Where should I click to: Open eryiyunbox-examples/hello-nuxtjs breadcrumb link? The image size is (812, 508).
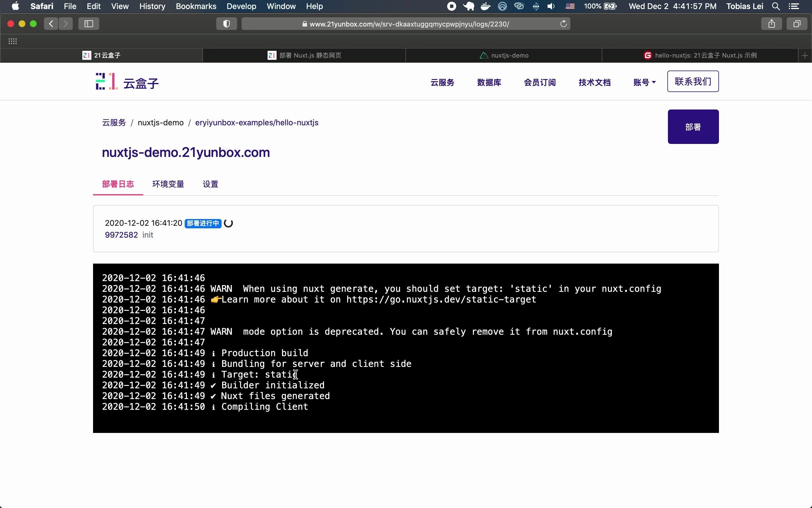[257, 123]
